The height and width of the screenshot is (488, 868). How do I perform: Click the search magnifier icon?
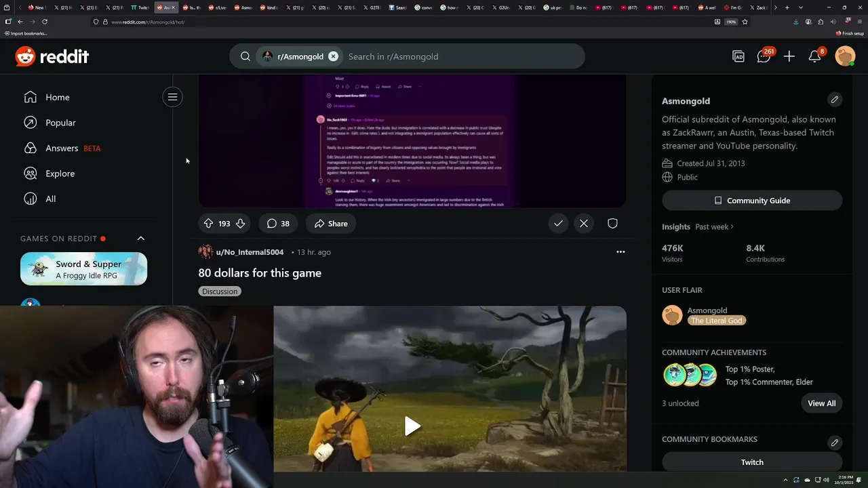coord(245,56)
